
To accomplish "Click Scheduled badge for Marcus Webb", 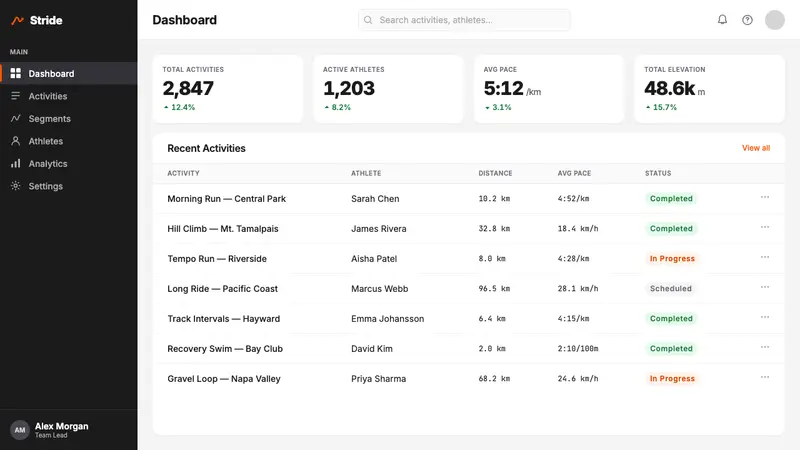I will click(x=670, y=289).
